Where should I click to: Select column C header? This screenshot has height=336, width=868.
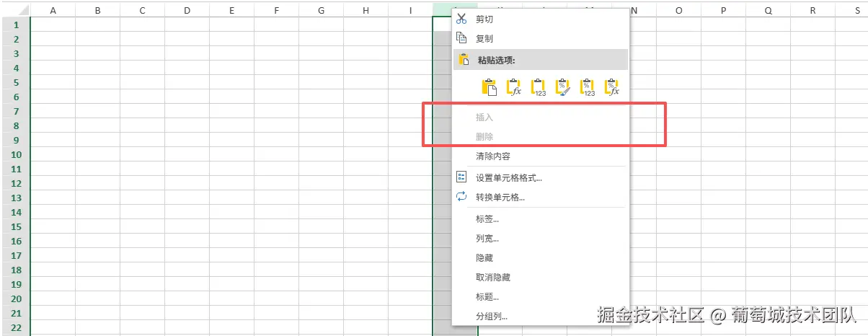(x=142, y=10)
